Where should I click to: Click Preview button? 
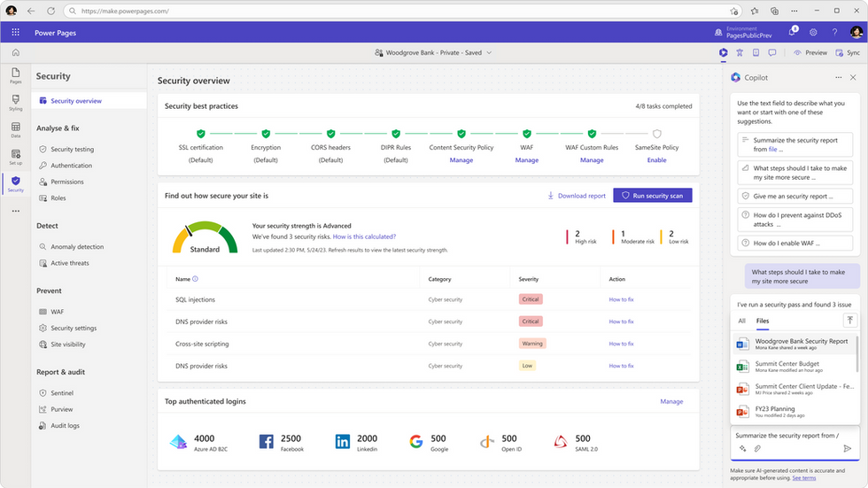[x=810, y=52]
